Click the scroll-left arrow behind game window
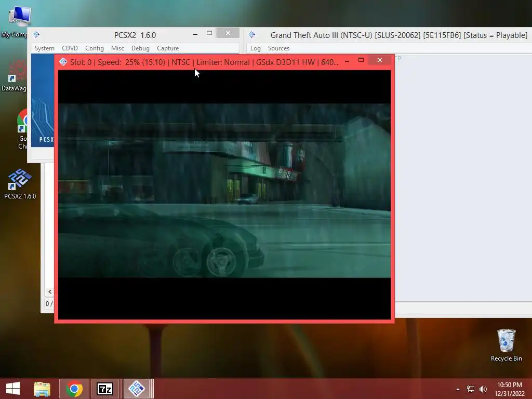The height and width of the screenshot is (399, 532). (x=50, y=292)
